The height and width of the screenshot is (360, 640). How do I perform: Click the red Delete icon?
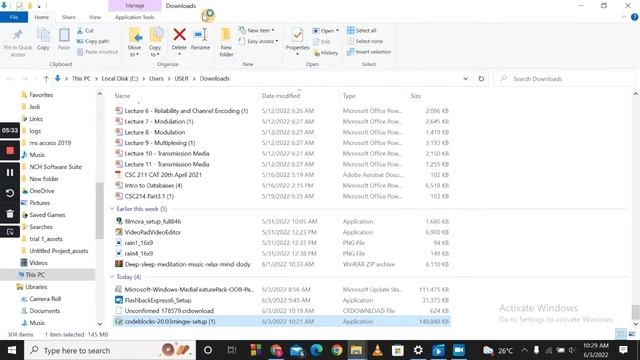(x=179, y=35)
